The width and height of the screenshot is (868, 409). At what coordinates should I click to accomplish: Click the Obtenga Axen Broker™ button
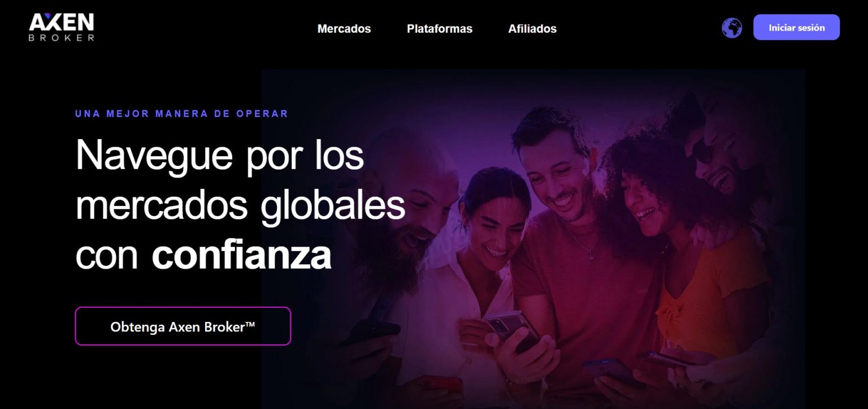point(183,326)
